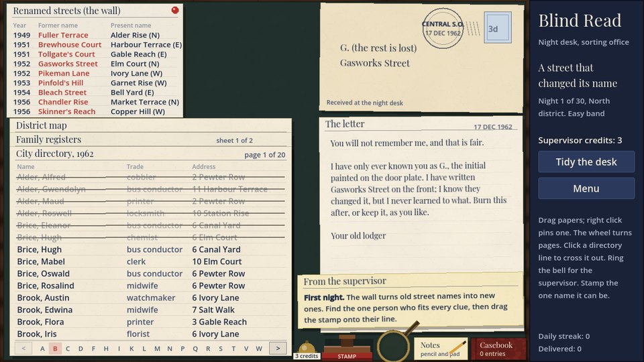Click Bleach Street former name

pos(62,93)
